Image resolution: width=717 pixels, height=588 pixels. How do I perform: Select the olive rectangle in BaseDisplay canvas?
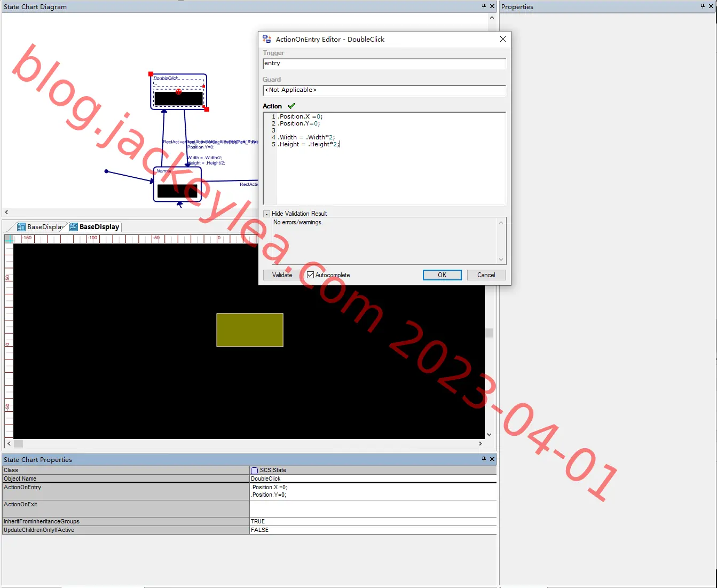tap(250, 330)
